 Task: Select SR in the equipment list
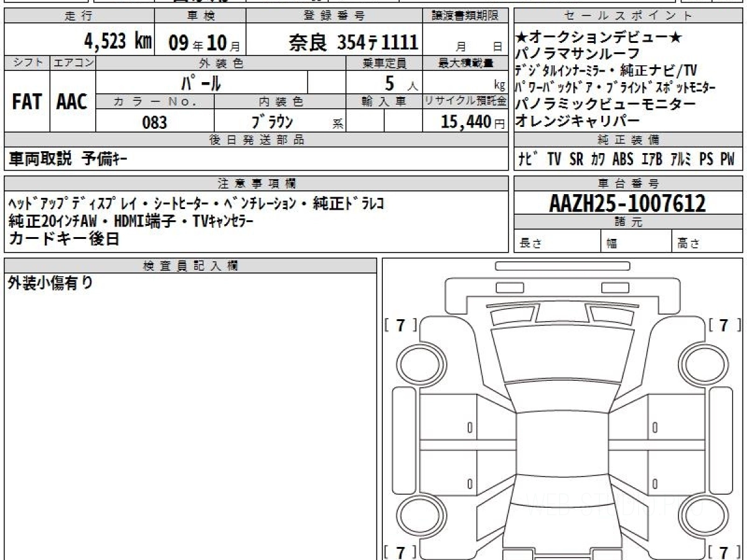click(577, 160)
